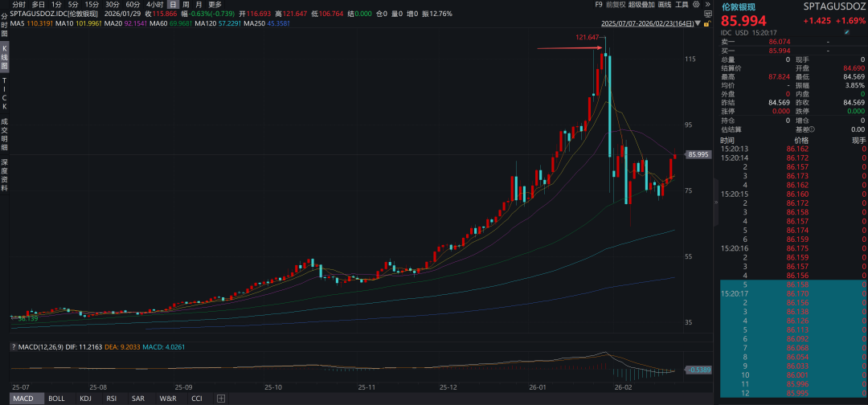Open the 更多 periods dropdown

215,5
